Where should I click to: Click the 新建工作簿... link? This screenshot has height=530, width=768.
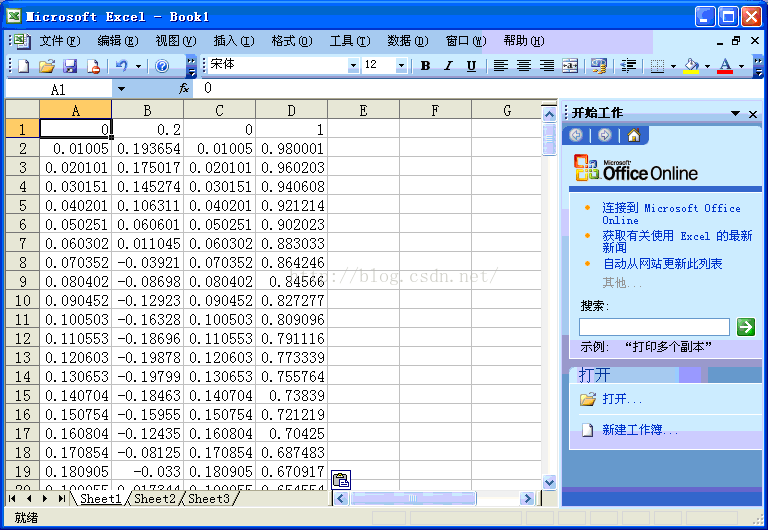coord(640,430)
